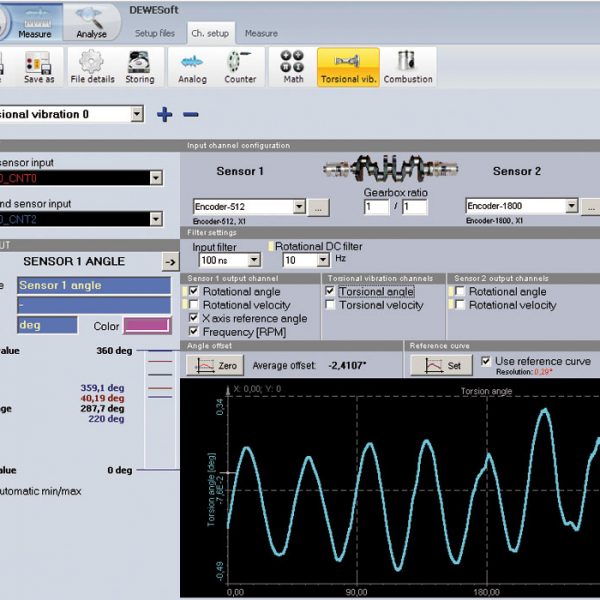
Task: Click the 0 deg min value
Action: 119,470
